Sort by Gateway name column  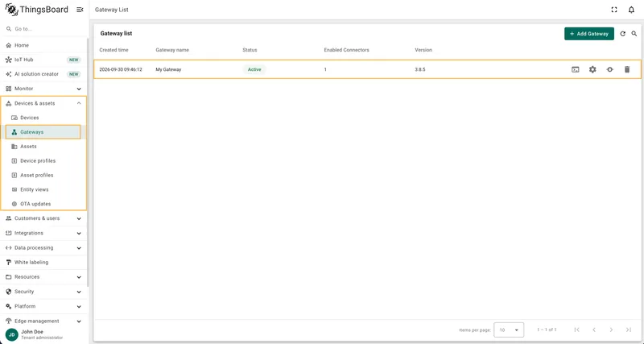point(172,50)
